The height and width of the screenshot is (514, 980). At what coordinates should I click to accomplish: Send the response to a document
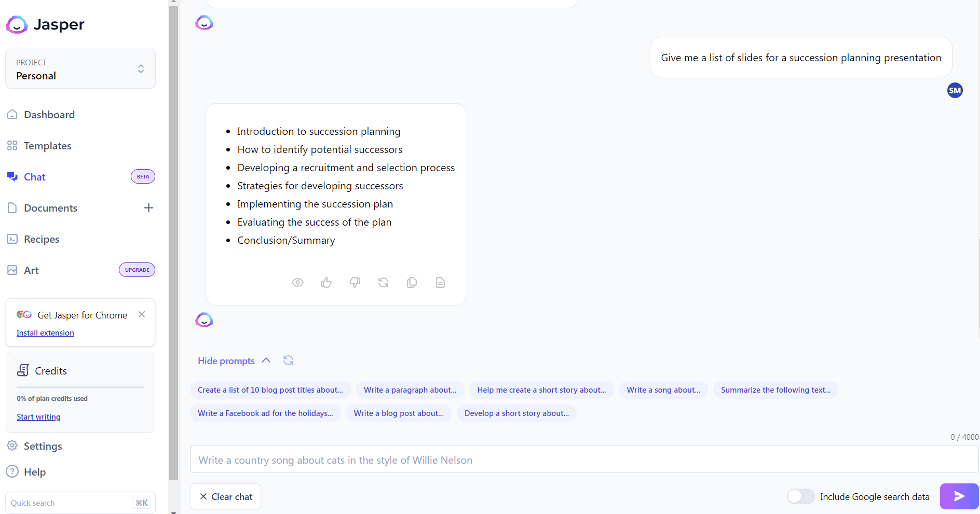pos(440,283)
